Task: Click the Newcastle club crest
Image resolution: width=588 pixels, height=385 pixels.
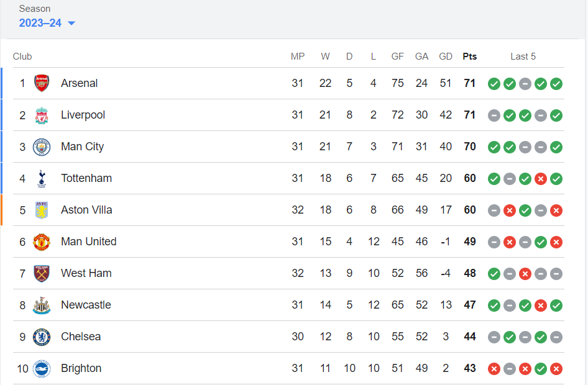Action: point(42,305)
